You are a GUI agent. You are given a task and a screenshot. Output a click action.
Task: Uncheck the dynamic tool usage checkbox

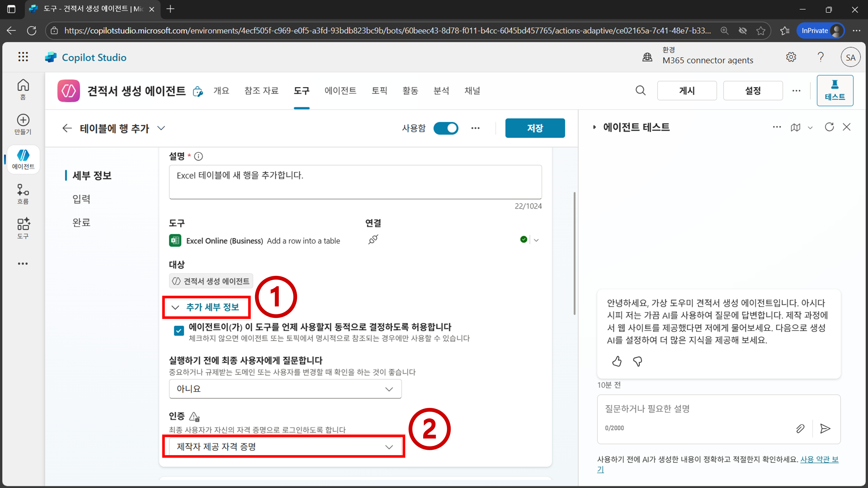[x=179, y=331]
